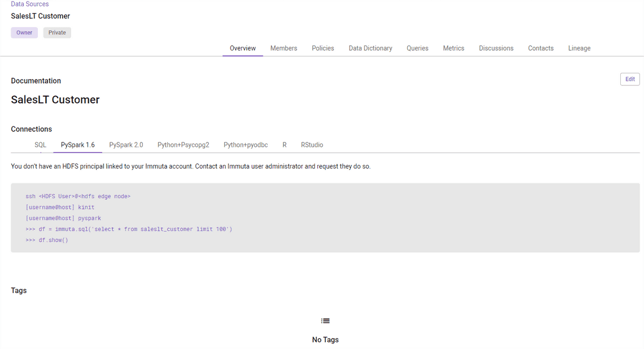
Task: Click the 'ssh <HDFS User>@<hdfs edge node>' code line
Action: pyautogui.click(x=78, y=197)
